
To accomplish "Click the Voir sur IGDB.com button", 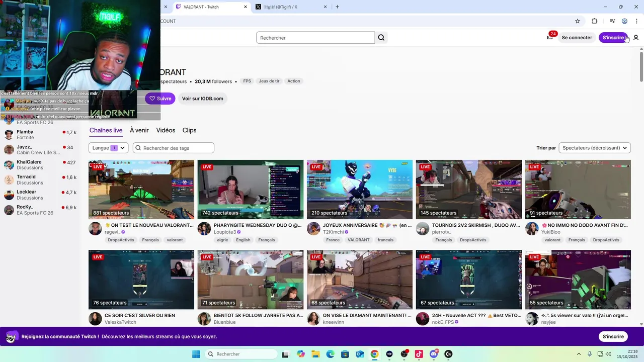I will pyautogui.click(x=202, y=99).
